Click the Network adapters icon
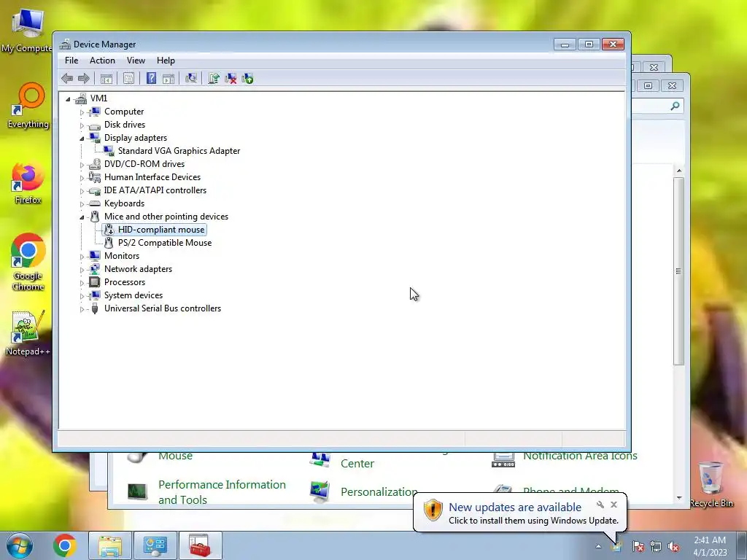747x560 pixels. [x=95, y=268]
